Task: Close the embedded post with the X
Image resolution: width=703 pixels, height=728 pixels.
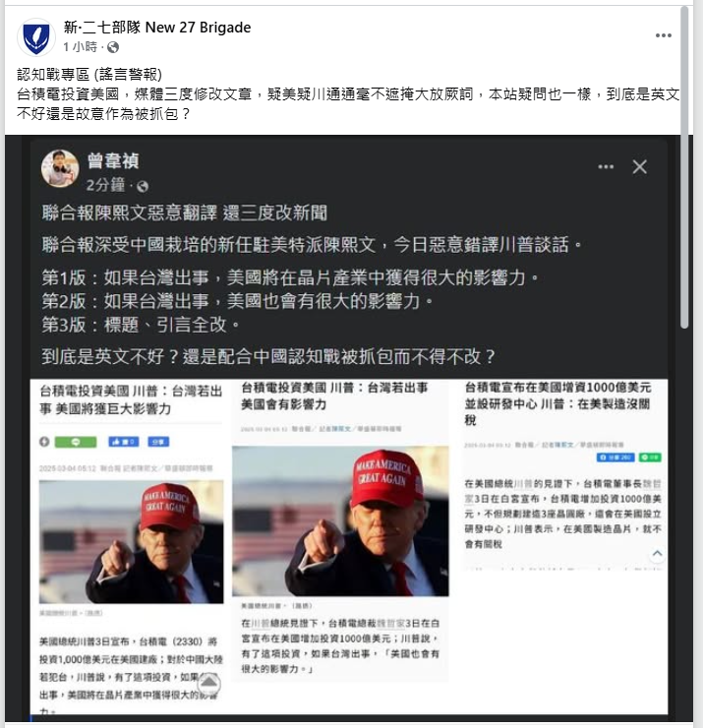Action: point(639,166)
